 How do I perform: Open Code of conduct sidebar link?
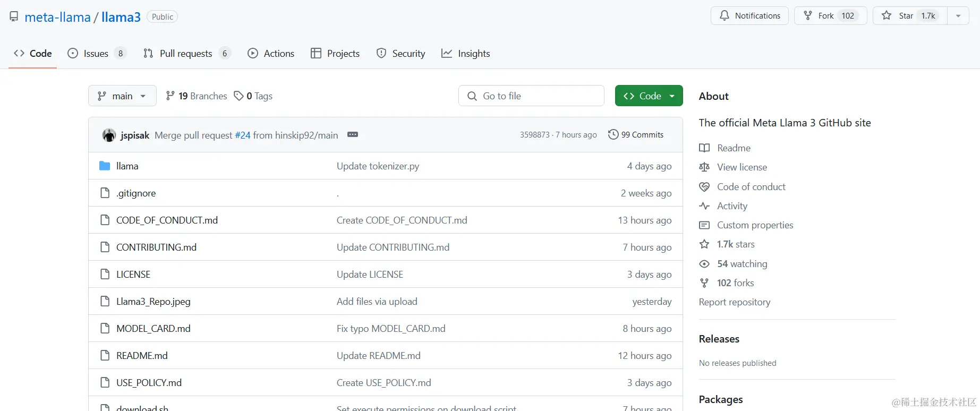[x=742, y=186]
